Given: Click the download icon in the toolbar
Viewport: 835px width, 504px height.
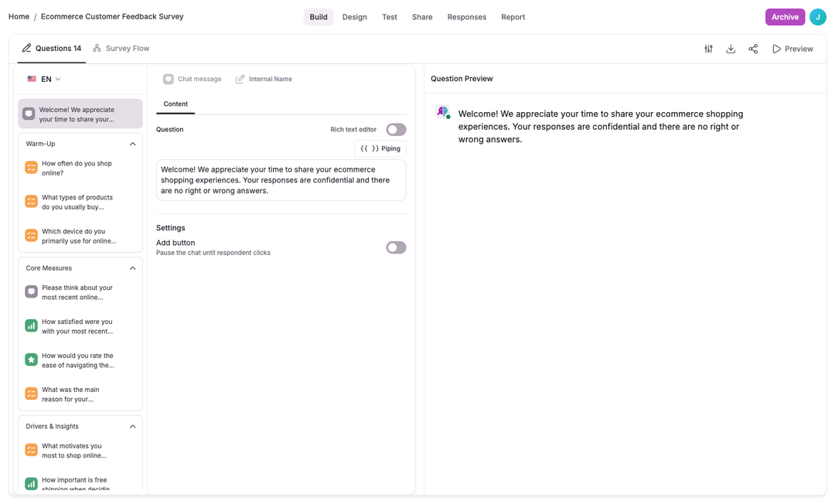Looking at the screenshot, I should click(731, 48).
